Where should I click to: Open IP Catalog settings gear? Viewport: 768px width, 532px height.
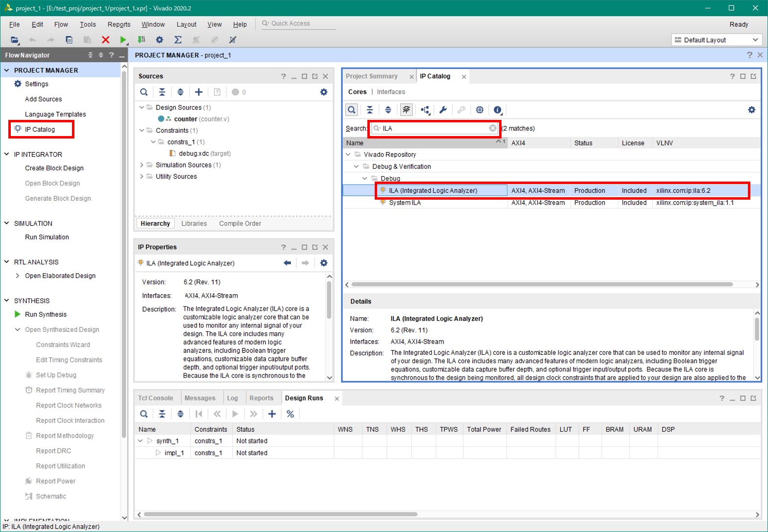pyautogui.click(x=752, y=110)
